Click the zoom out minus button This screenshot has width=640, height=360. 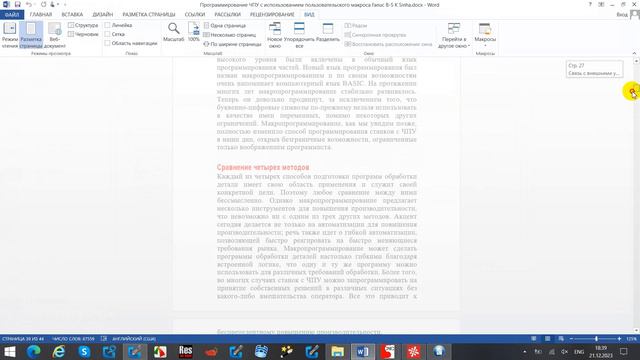tap(571, 339)
